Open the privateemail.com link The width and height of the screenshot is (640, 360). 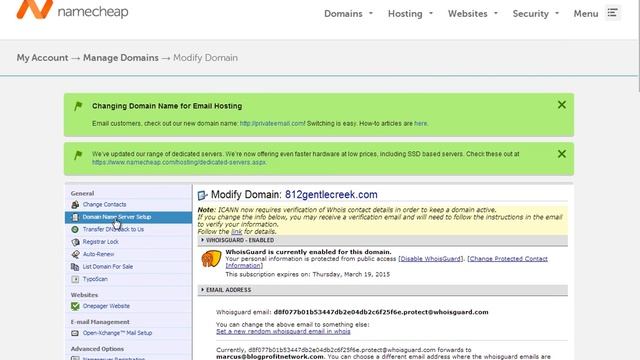272,123
